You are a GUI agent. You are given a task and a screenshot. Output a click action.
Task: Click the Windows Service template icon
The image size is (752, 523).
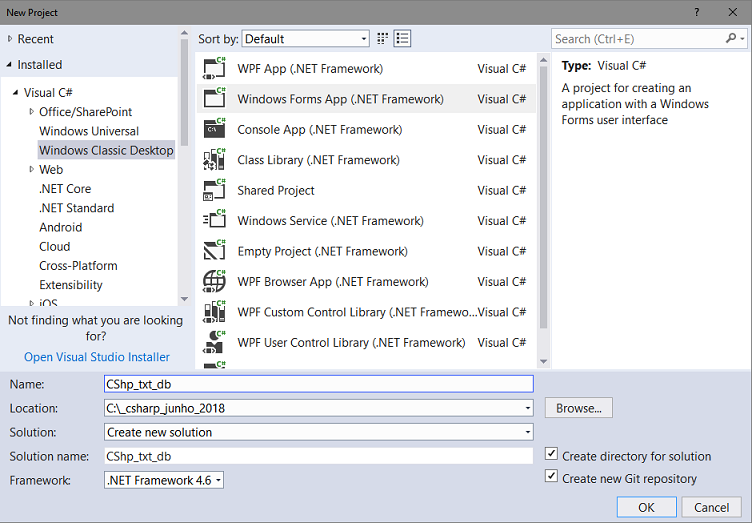pos(214,221)
